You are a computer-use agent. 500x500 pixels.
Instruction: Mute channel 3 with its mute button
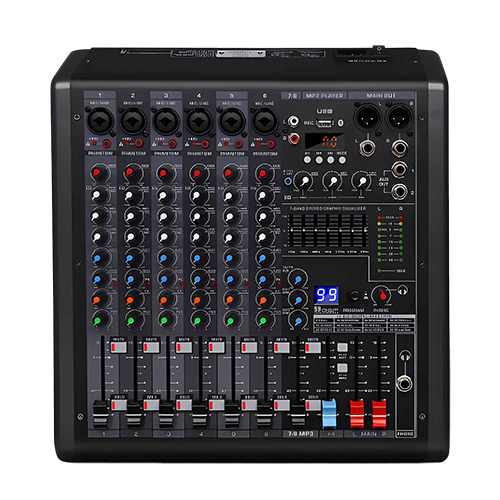[184, 347]
